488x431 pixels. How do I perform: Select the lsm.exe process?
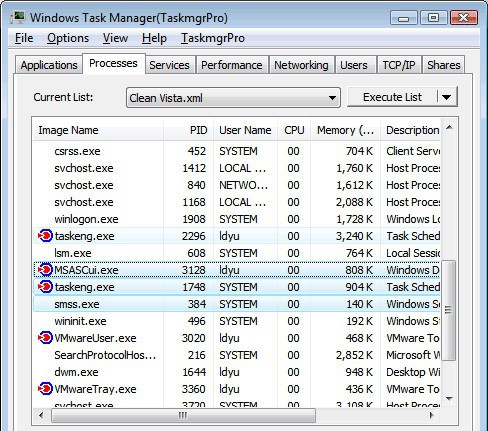click(237, 253)
